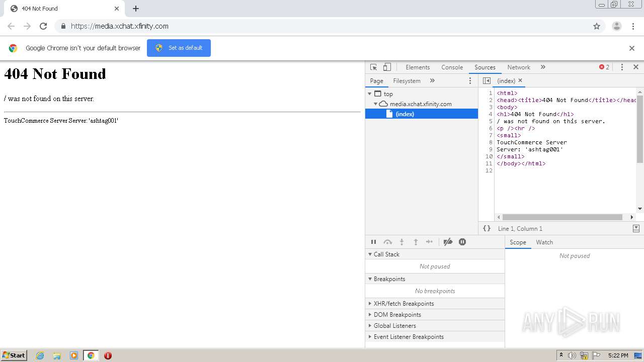View site information lock icon
Screen dimensions: 644x362
[x=63, y=26]
